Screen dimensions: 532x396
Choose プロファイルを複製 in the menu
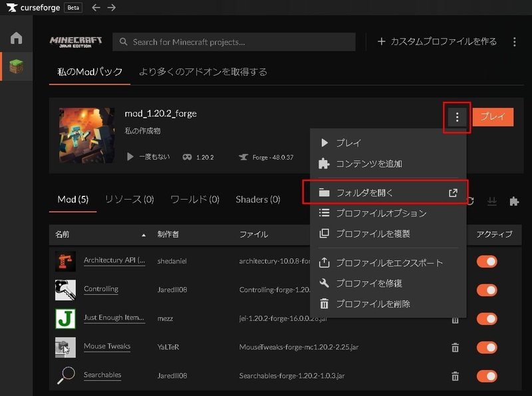(388, 234)
